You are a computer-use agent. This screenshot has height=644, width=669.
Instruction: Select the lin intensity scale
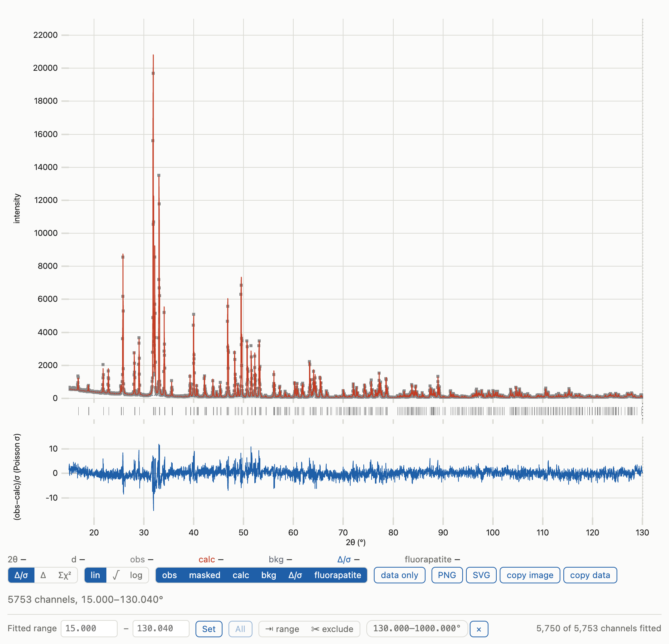(96, 575)
